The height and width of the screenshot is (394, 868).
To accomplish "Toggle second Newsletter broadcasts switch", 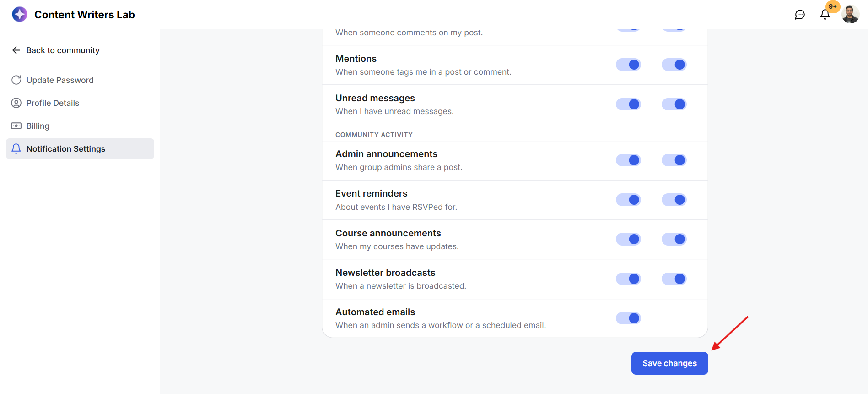I will click(674, 279).
